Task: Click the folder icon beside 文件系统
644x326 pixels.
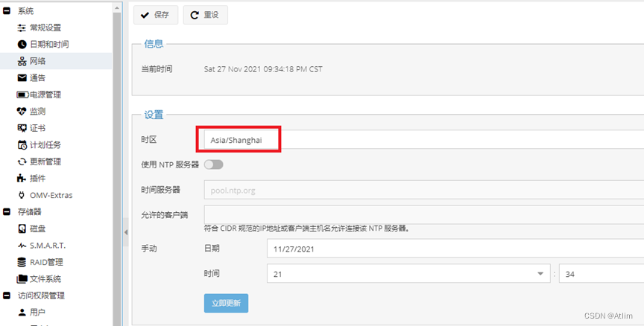Action: 22,279
